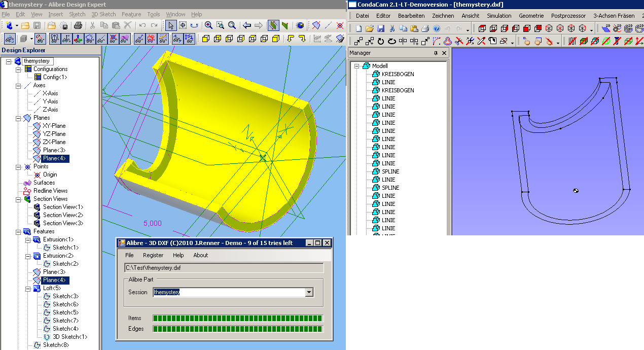Collapse the Features tree node
Screen dimensions: 644x350
point(18,231)
